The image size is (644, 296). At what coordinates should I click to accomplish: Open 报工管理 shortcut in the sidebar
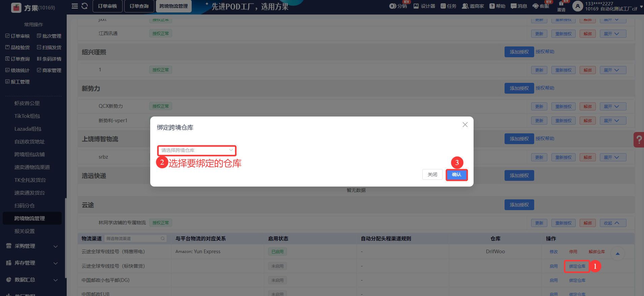click(18, 82)
